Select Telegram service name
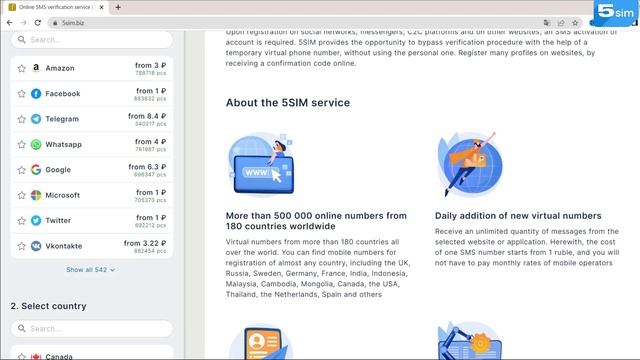Screen dimensions: 640x360 [62, 119]
